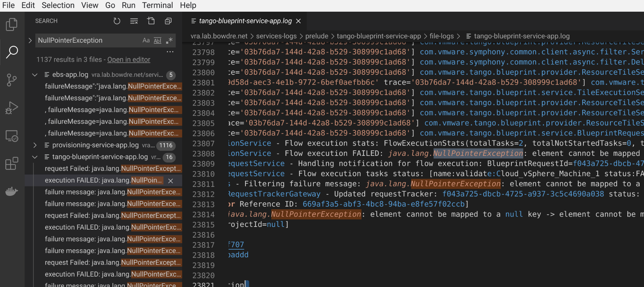Click highlighted NullPointerException on line 23814

coord(316,214)
